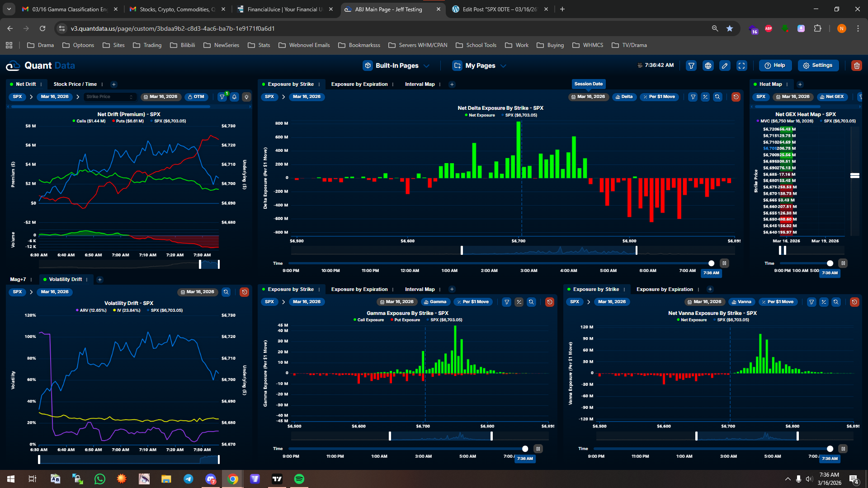This screenshot has width=868, height=488.
Task: Click time slider handle under Delta Exposure chart
Action: [x=711, y=263]
